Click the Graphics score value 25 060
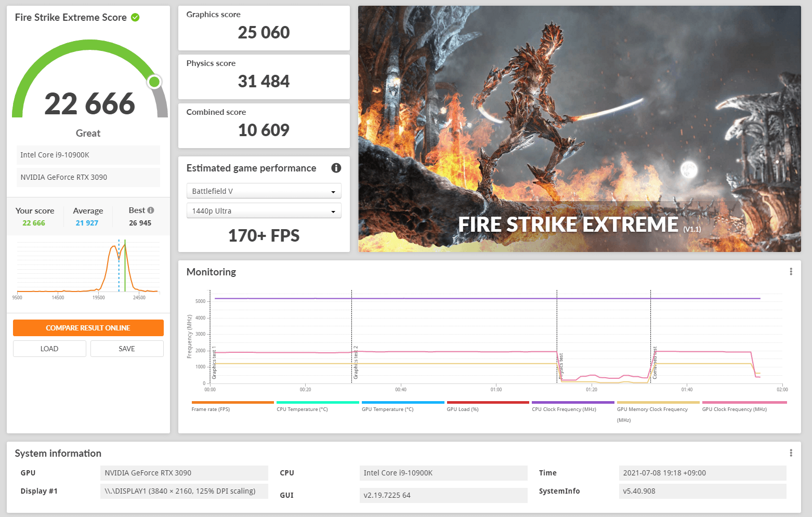The height and width of the screenshot is (517, 812). tap(264, 33)
